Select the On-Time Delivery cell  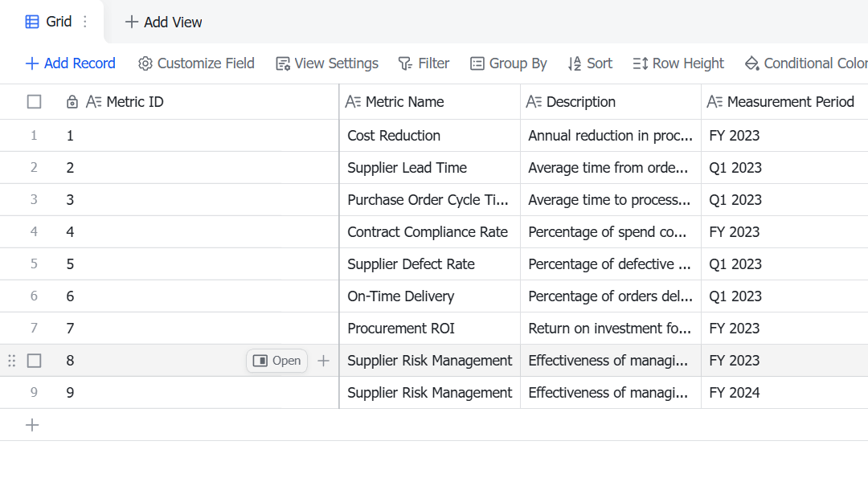pos(429,296)
